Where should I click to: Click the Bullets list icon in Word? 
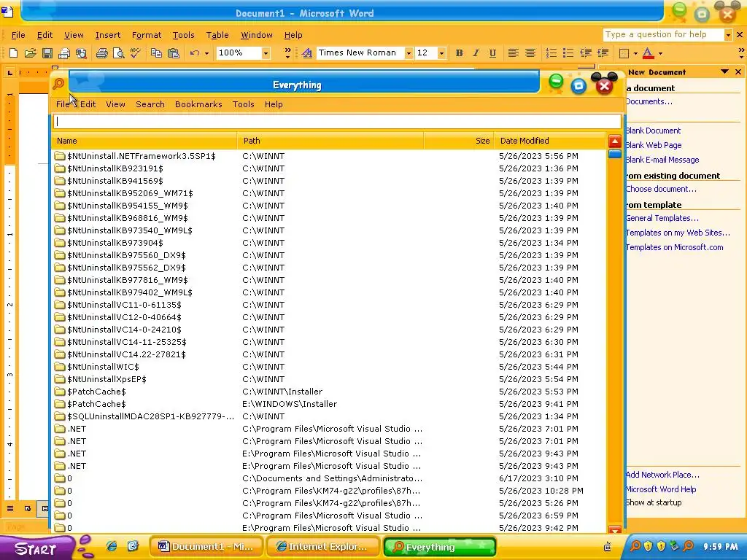click(568, 52)
